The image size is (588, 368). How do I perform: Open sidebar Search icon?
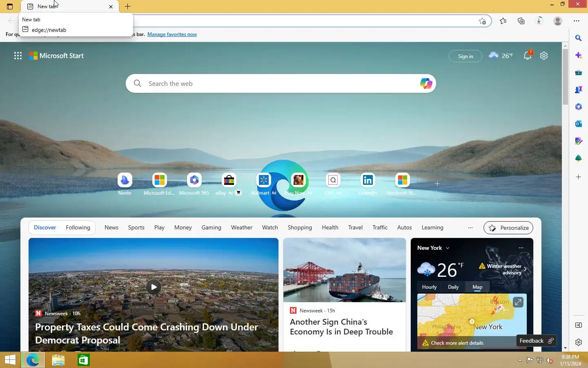pyautogui.click(x=578, y=38)
